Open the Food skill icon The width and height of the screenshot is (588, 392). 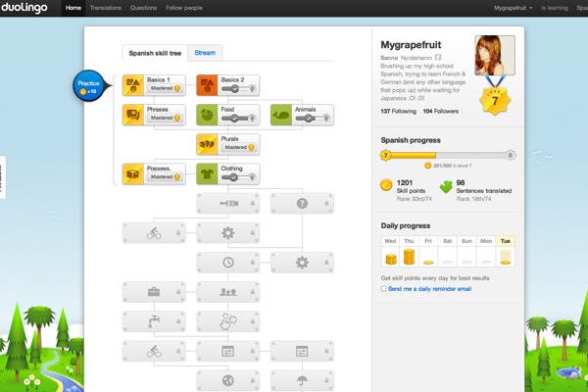(208, 115)
